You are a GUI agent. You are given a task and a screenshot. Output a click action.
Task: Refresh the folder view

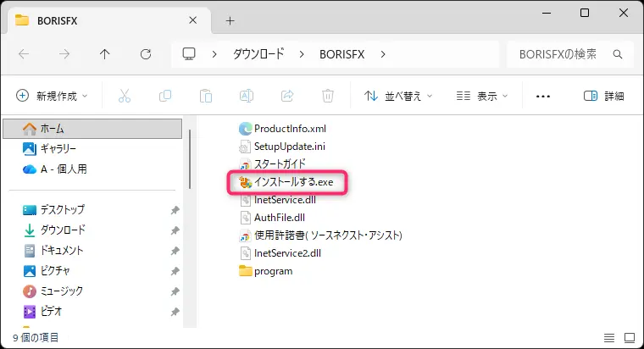point(146,54)
